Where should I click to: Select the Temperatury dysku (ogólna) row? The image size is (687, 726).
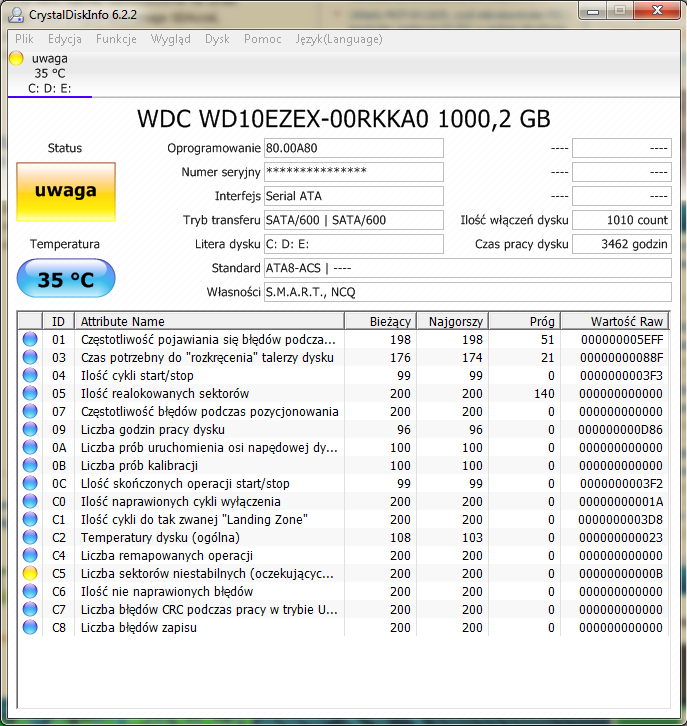click(344, 538)
